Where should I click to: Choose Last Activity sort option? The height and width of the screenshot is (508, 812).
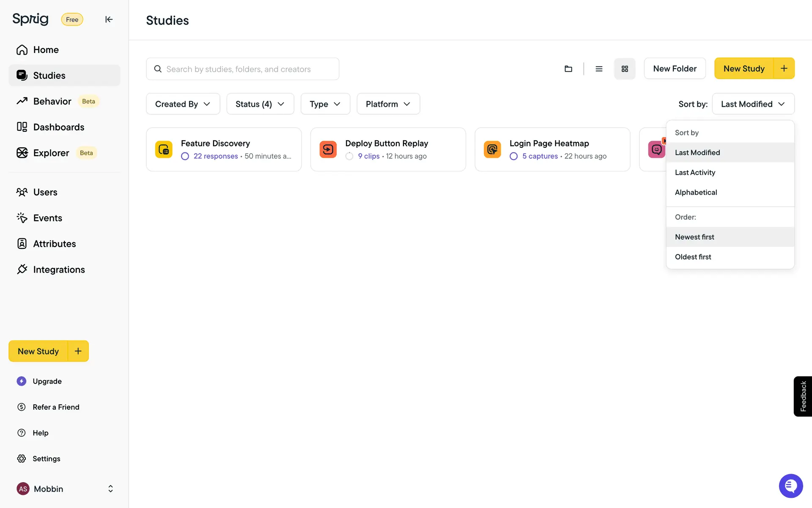(695, 172)
